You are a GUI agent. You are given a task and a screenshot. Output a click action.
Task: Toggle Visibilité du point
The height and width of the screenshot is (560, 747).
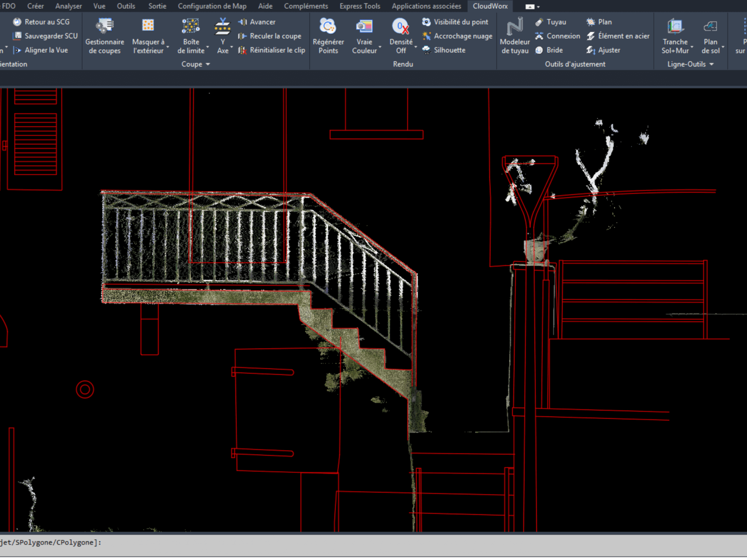[456, 22]
